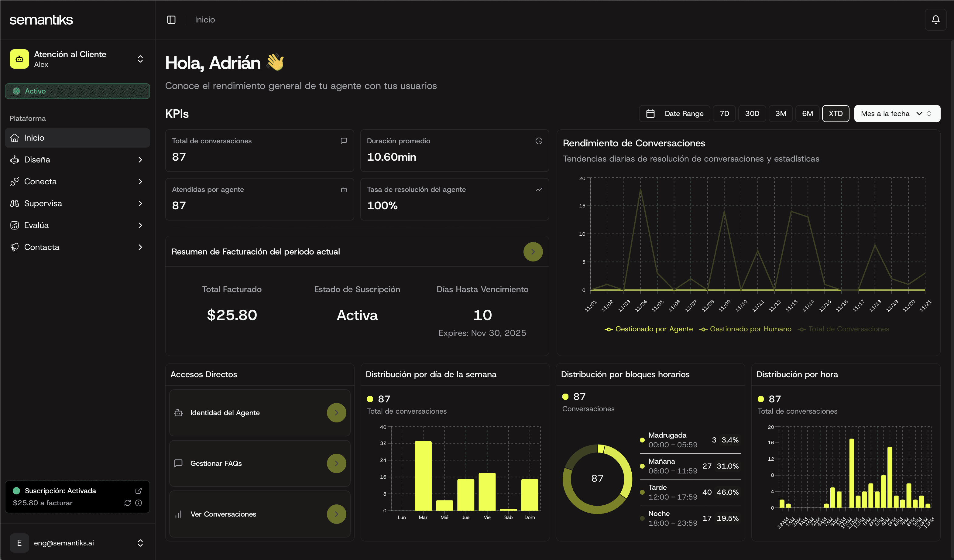Click the Inicio breadcrumb

(205, 20)
